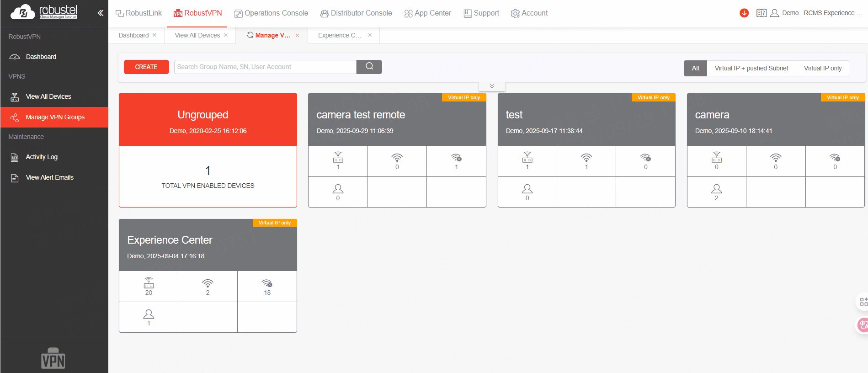Click the red CREATE button

point(146,67)
